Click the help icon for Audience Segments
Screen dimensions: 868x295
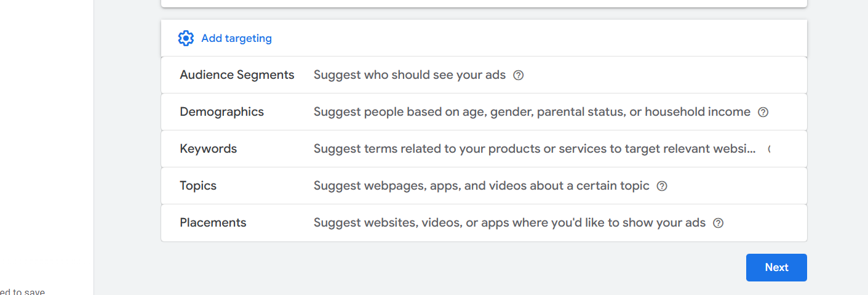[x=519, y=75]
